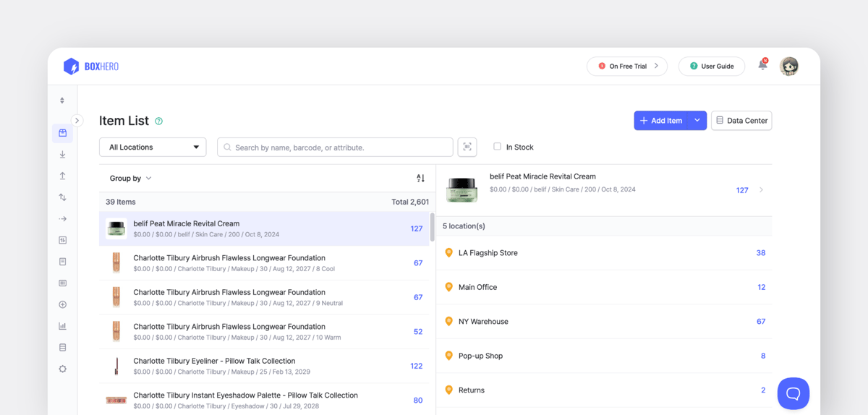
Task: Open the Adjust Stock up-down arrows icon
Action: tap(62, 197)
